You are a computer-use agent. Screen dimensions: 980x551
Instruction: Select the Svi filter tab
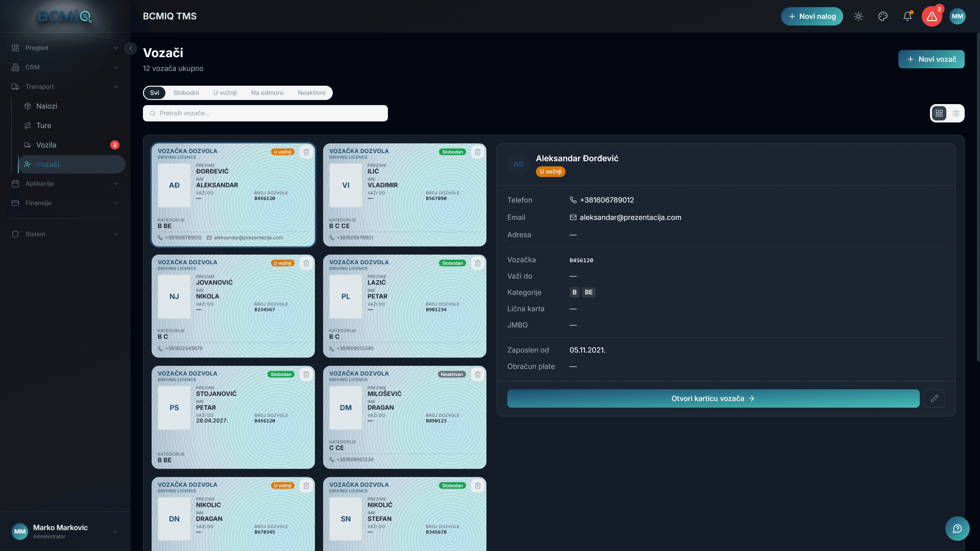tap(154, 93)
